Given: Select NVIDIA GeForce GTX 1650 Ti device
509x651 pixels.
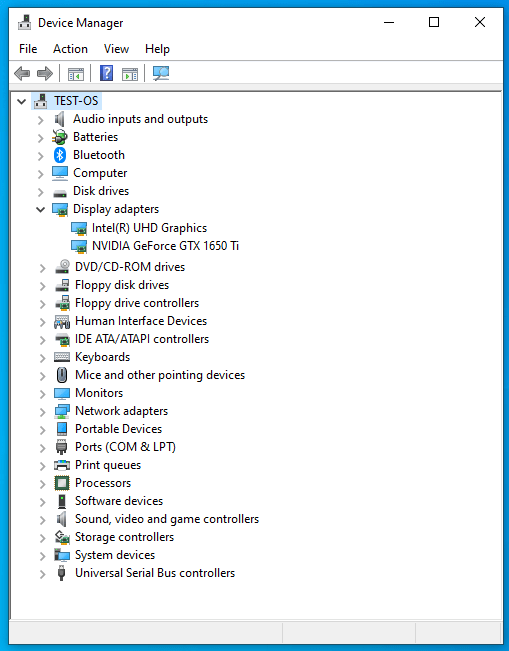Looking at the screenshot, I should click(165, 246).
